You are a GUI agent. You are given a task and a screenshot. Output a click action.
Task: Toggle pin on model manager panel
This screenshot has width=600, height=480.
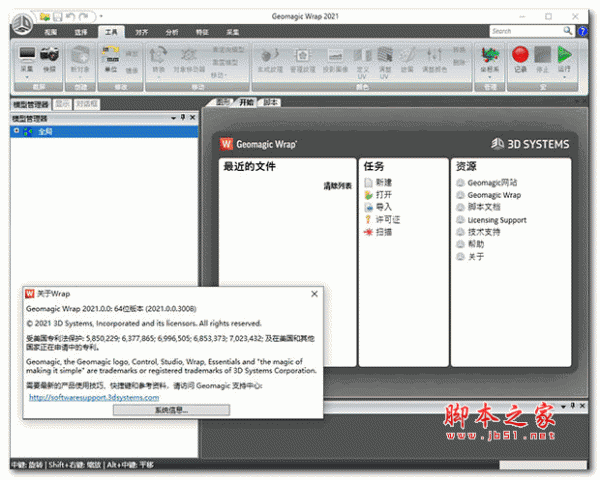click(x=183, y=118)
